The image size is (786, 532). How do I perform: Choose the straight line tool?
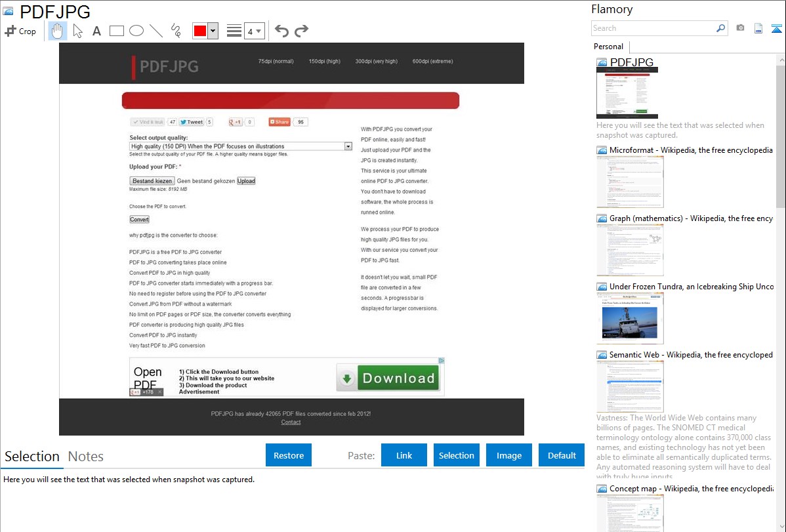pos(156,31)
